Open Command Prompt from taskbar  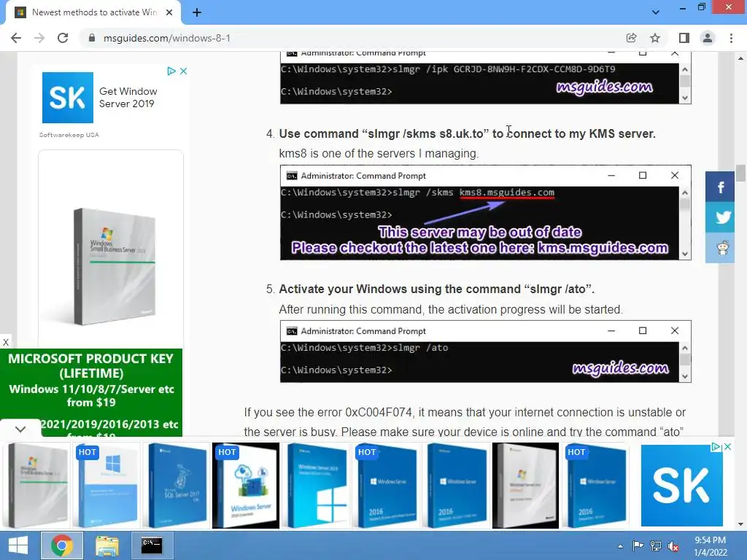(x=152, y=545)
